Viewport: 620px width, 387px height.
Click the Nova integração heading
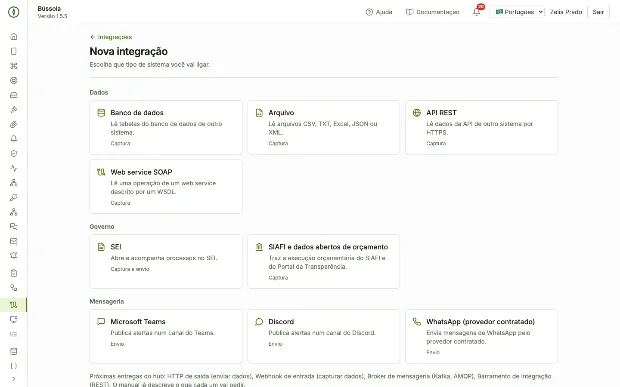[129, 51]
